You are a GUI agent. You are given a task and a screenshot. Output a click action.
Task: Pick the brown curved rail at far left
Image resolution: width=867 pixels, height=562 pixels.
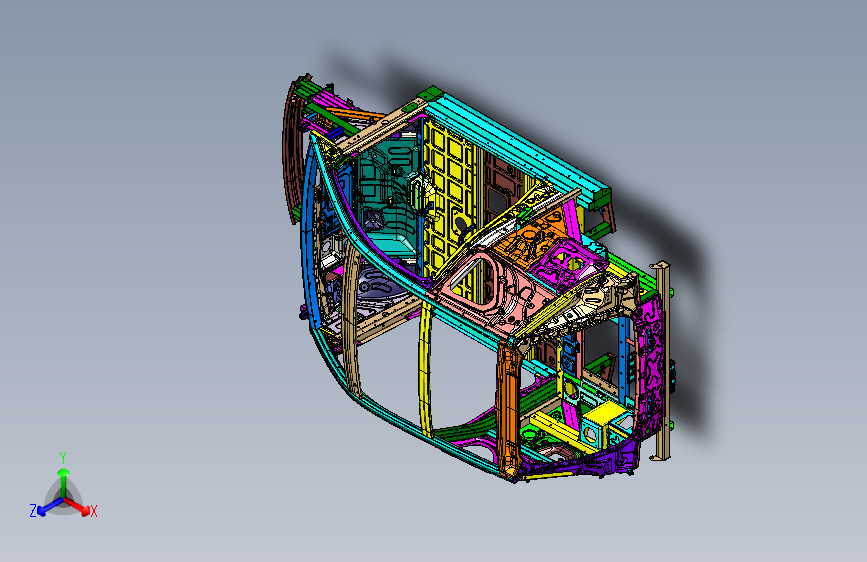pyautogui.click(x=290, y=150)
